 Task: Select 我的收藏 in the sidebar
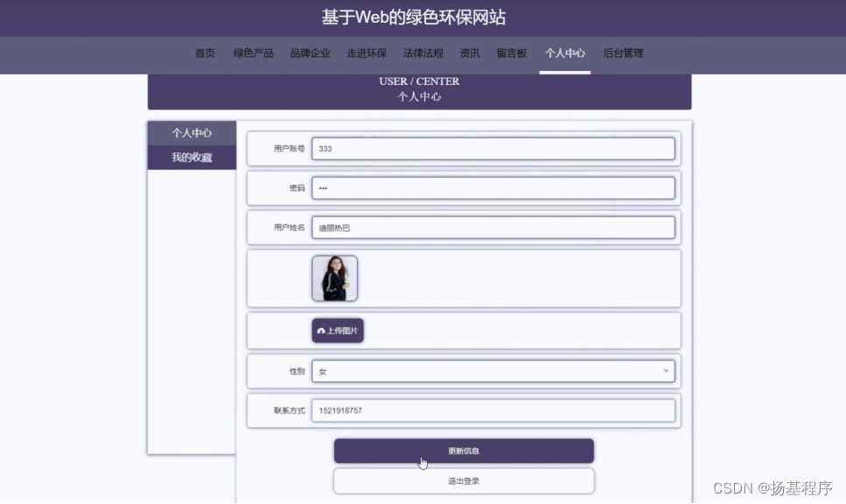191,155
